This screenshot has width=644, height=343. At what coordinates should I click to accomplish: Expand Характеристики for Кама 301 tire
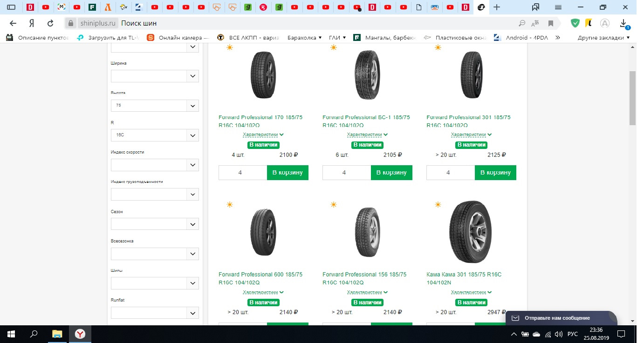coord(471,292)
